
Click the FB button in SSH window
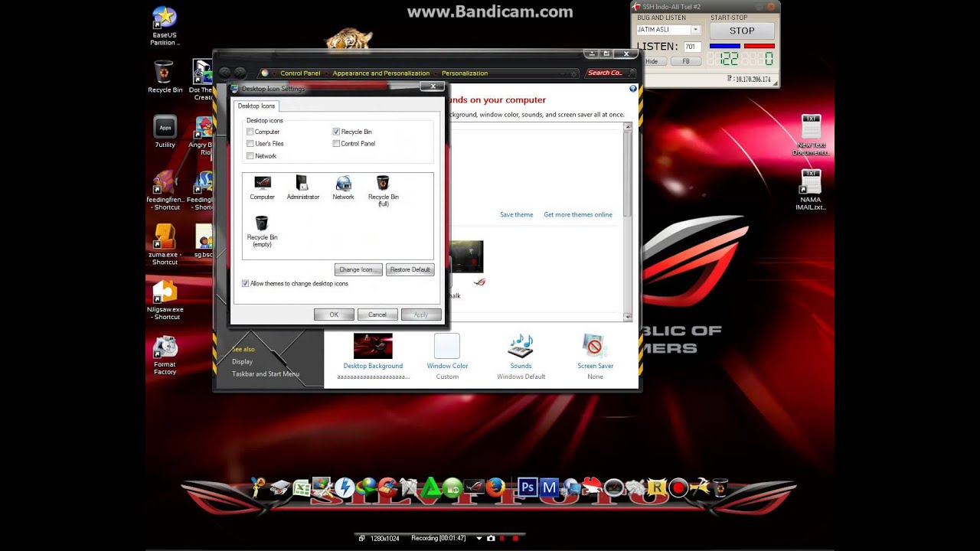(x=686, y=61)
